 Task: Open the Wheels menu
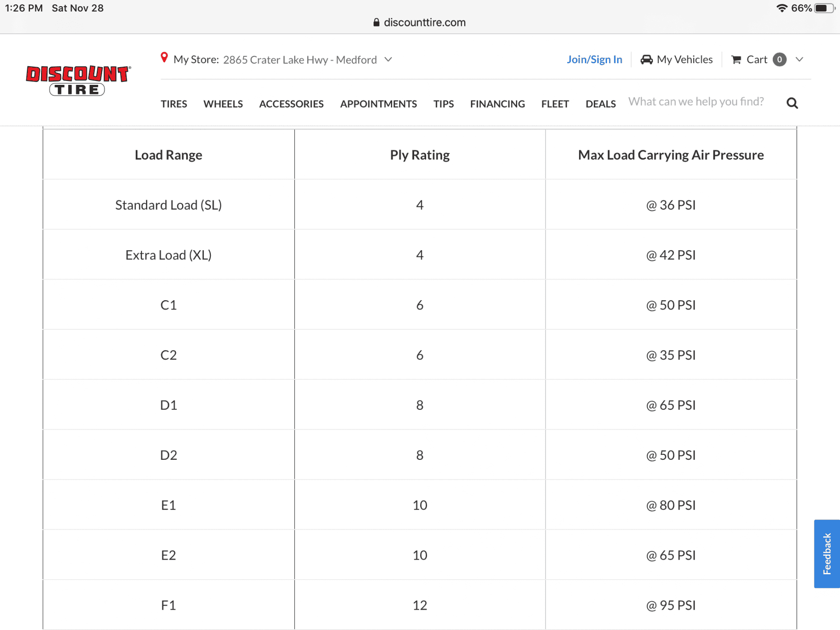223,104
